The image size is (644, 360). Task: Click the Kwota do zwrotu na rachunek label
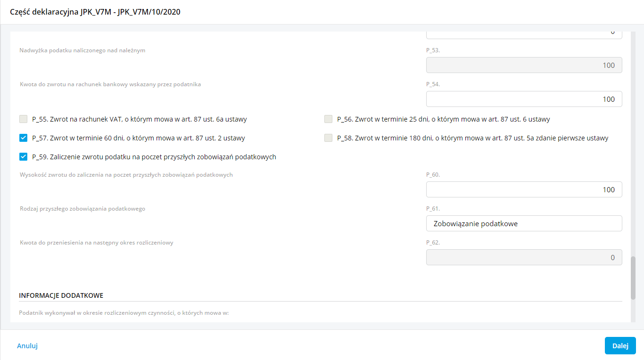pos(110,84)
